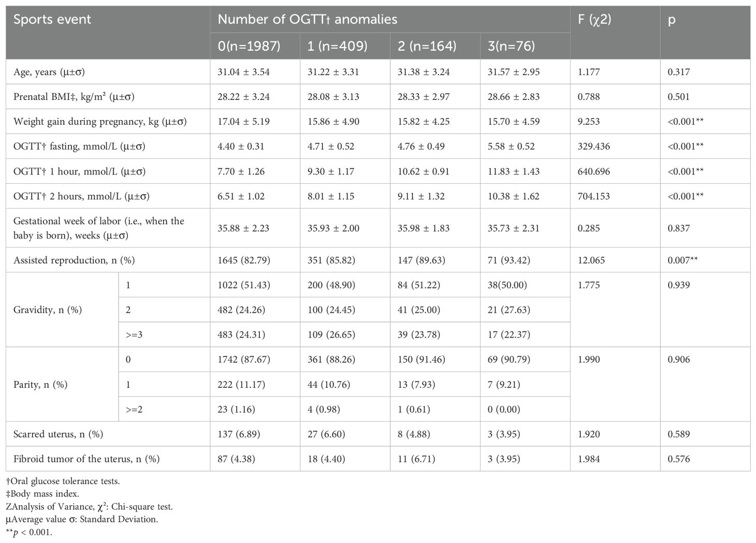Click the 'Gravidity, n (%)' row label
The width and height of the screenshot is (756, 543).
pyautogui.click(x=48, y=310)
